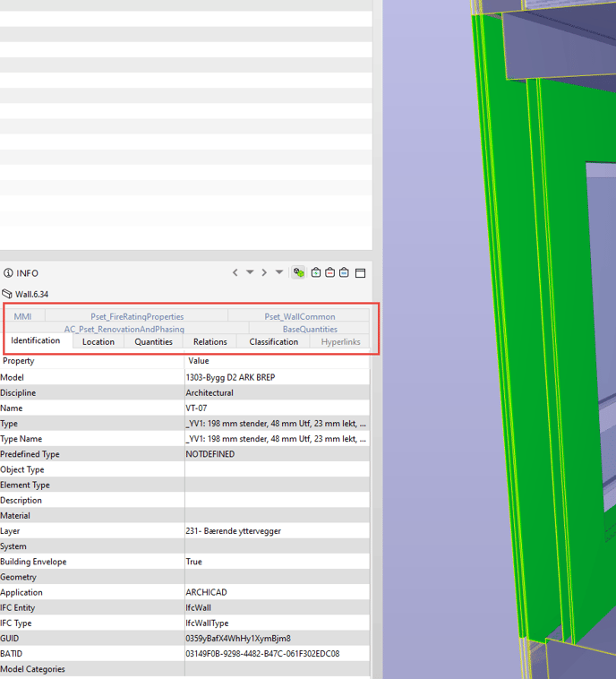Open the Pset_WallCommon tab
Image resolution: width=616 pixels, height=679 pixels.
pyautogui.click(x=300, y=316)
